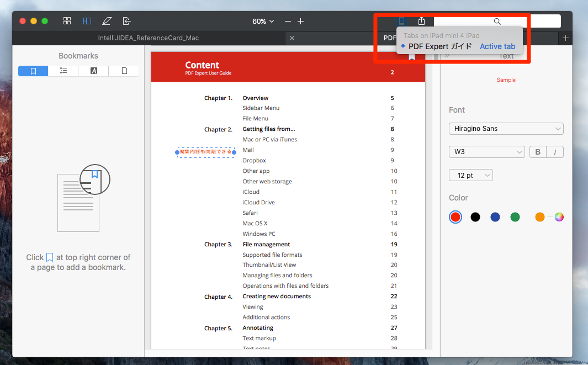The image size is (588, 365).
Task: Click the iPad device handoff icon
Action: [402, 21]
